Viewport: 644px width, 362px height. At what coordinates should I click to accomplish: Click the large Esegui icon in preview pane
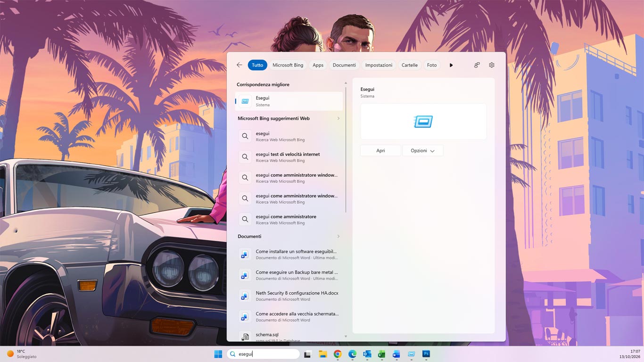423,122
